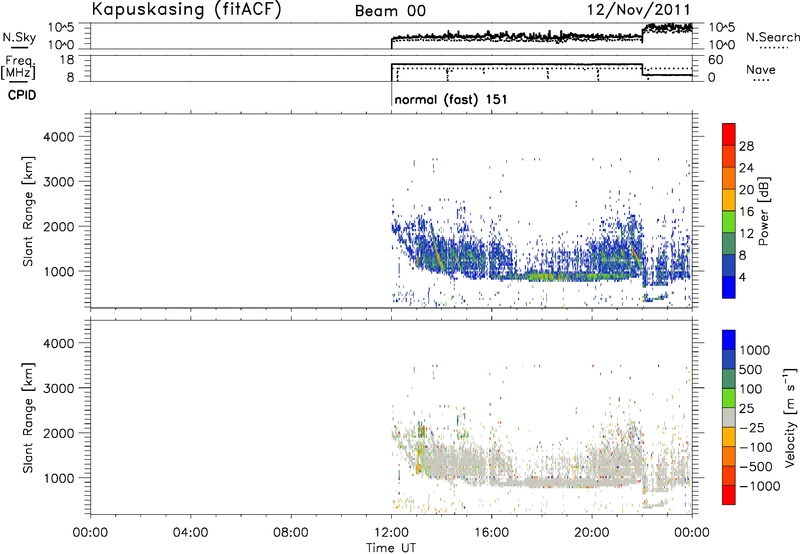Click the '60' tick right of frequency panel
800x554 pixels.
coord(716,60)
